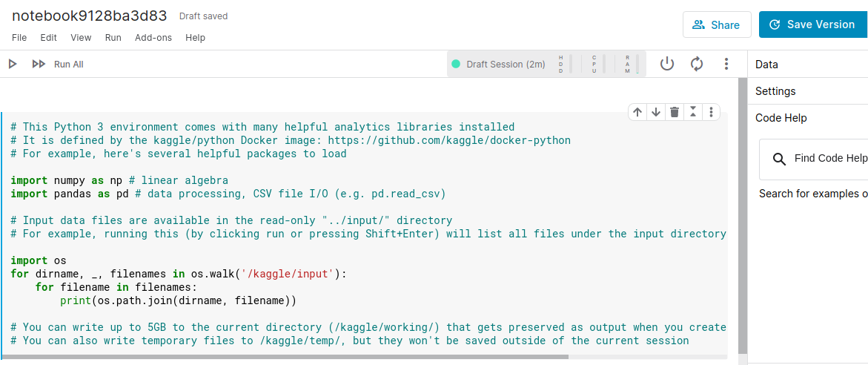Delete cell using trash icon
868x365 pixels.
(x=675, y=112)
